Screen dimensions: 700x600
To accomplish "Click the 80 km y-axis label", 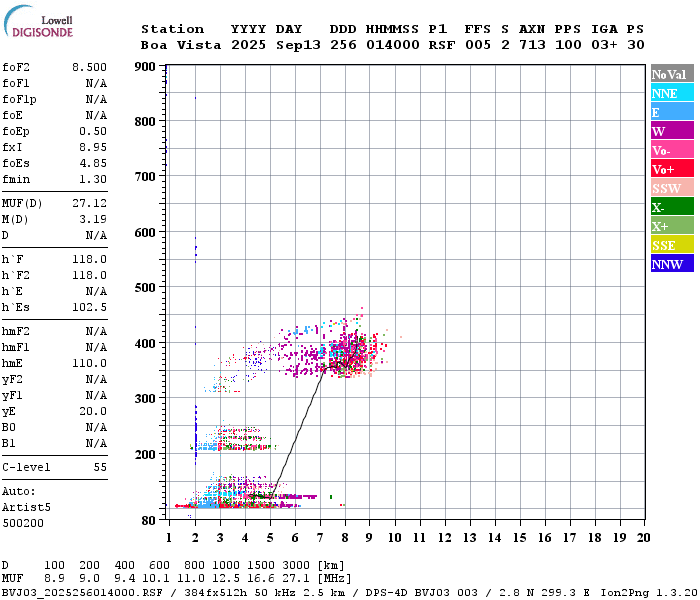I will 148,521.
